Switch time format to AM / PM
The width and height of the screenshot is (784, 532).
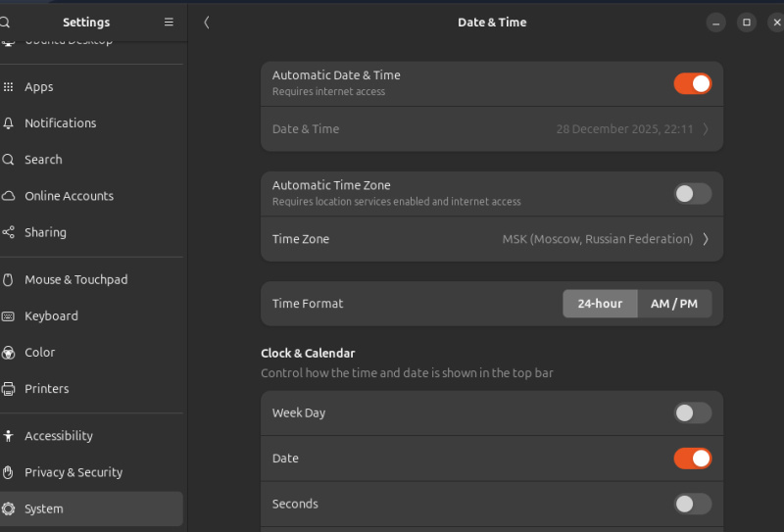point(674,304)
